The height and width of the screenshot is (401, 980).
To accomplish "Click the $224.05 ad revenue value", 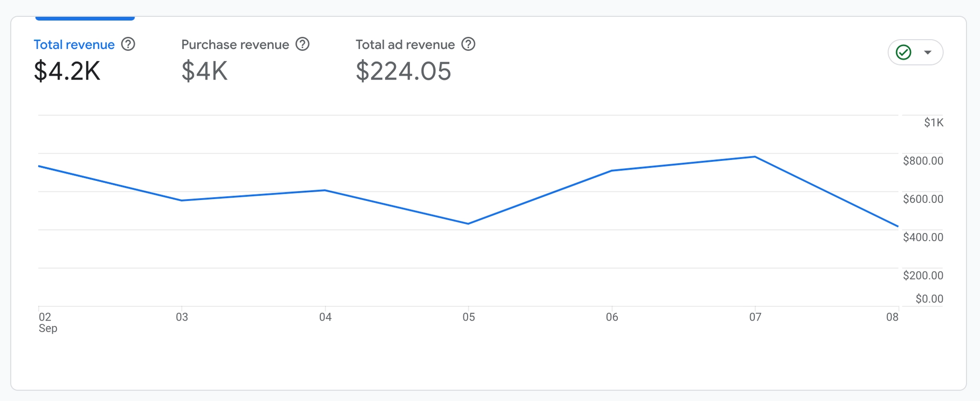I will point(403,71).
